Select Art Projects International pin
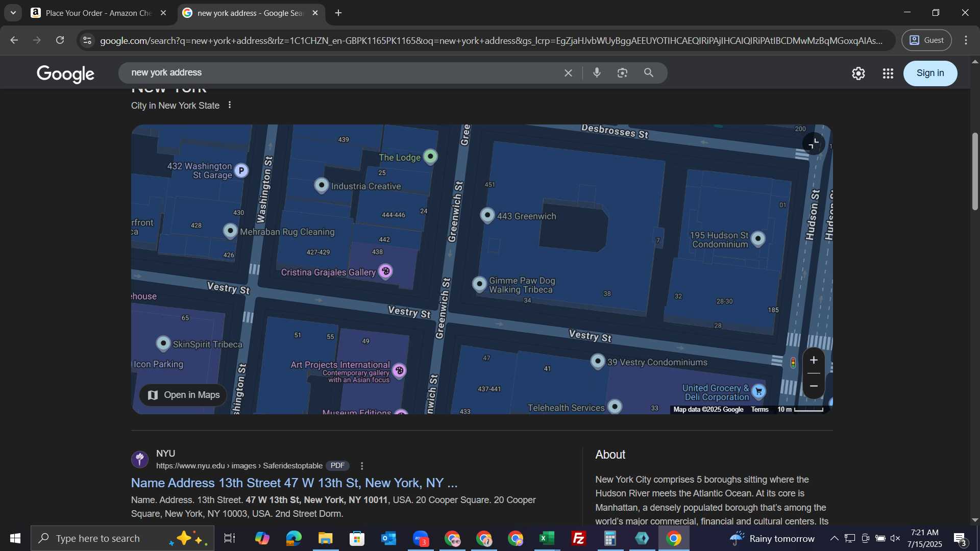This screenshot has width=980, height=551. point(400,370)
